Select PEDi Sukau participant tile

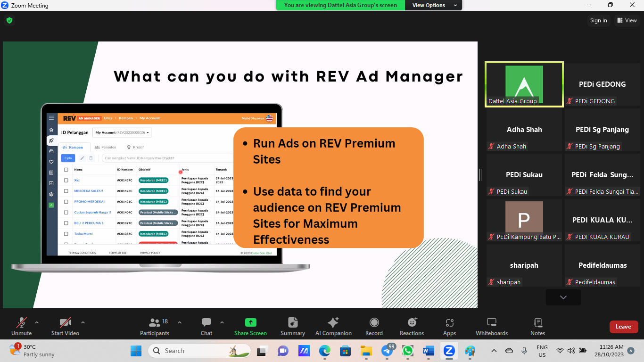click(x=524, y=175)
